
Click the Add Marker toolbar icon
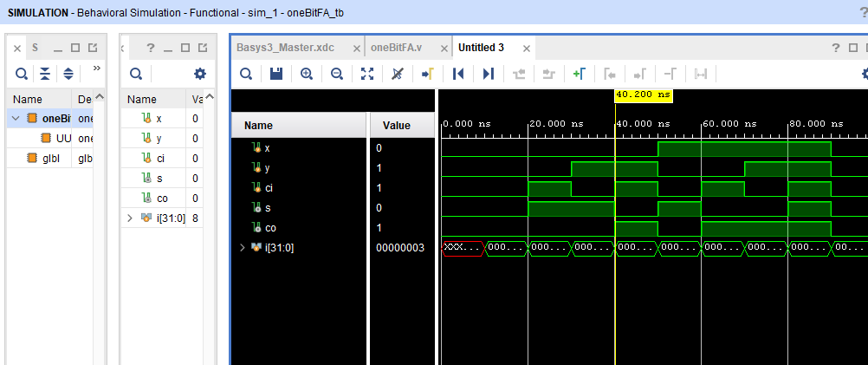coord(579,74)
